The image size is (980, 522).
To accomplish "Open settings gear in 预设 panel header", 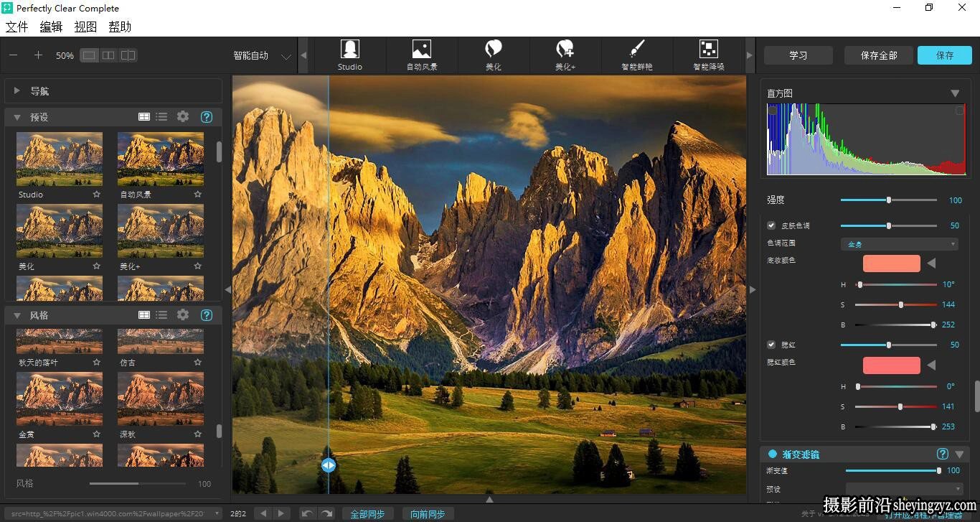I will tap(183, 116).
